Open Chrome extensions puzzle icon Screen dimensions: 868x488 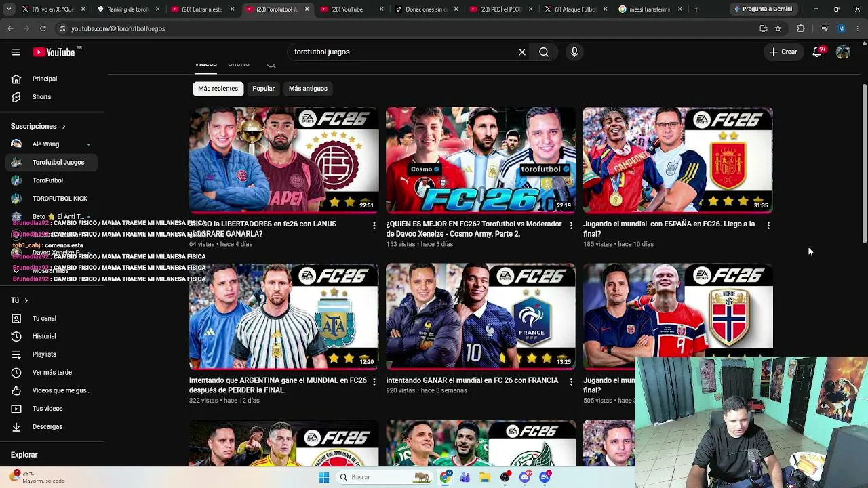(801, 28)
